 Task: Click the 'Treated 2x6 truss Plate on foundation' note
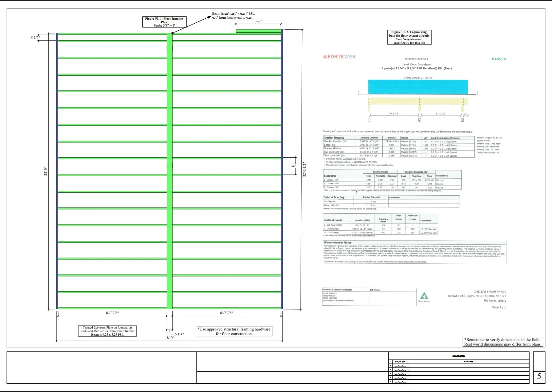pos(107,331)
